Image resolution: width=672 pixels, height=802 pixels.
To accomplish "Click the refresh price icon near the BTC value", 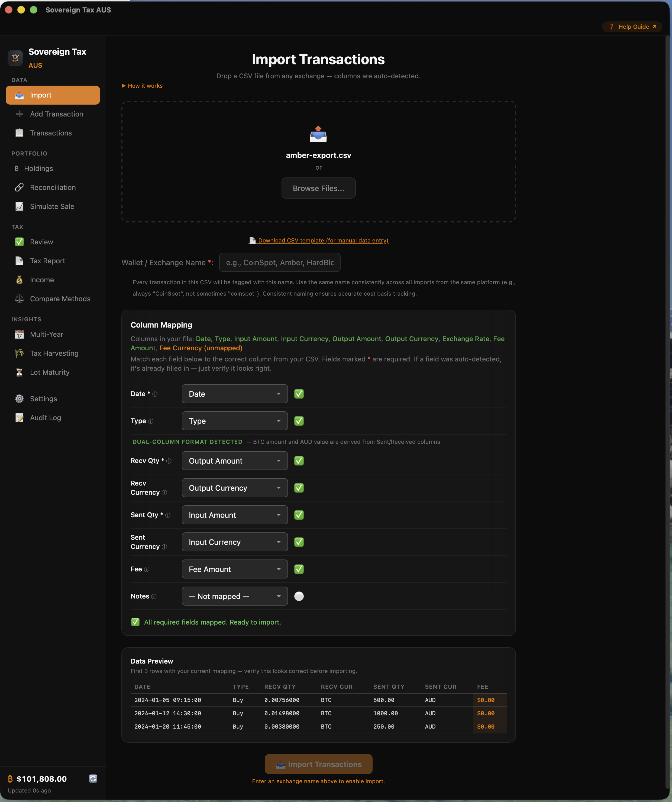I will click(x=93, y=778).
